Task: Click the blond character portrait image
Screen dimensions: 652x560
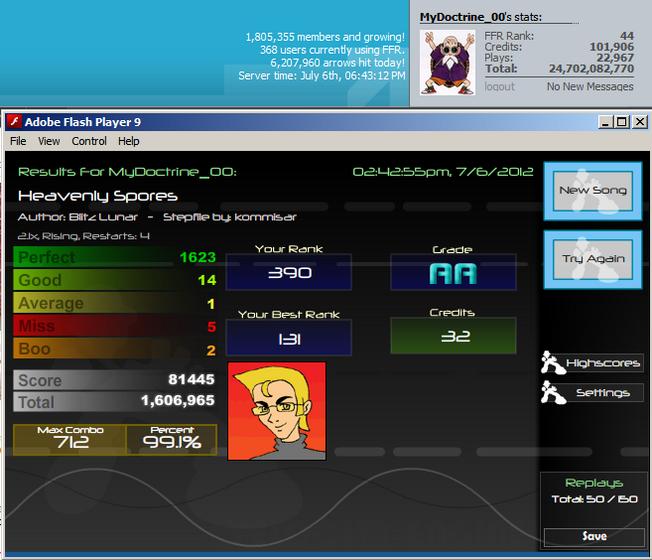Action: click(x=277, y=411)
